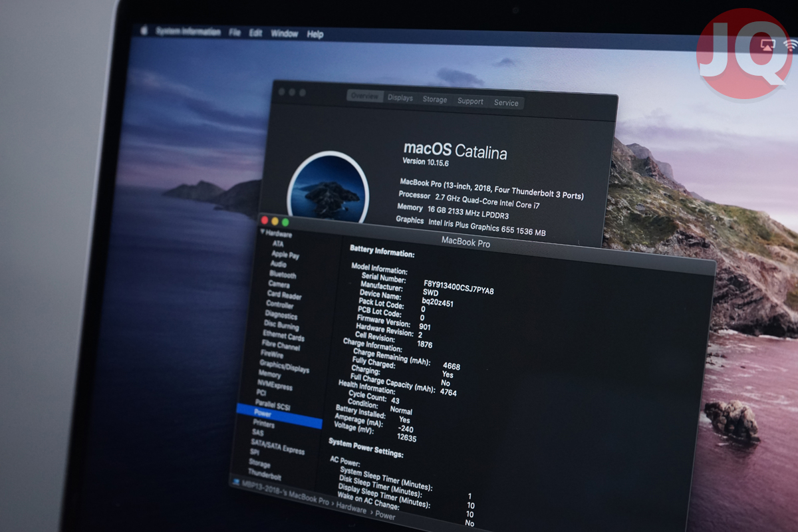Open the Edit menu

[x=255, y=33]
